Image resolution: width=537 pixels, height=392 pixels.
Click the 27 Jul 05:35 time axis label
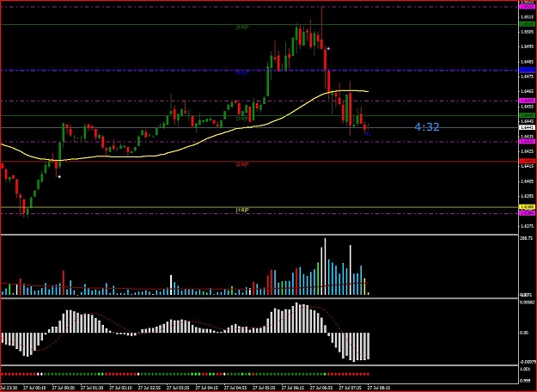pos(264,388)
